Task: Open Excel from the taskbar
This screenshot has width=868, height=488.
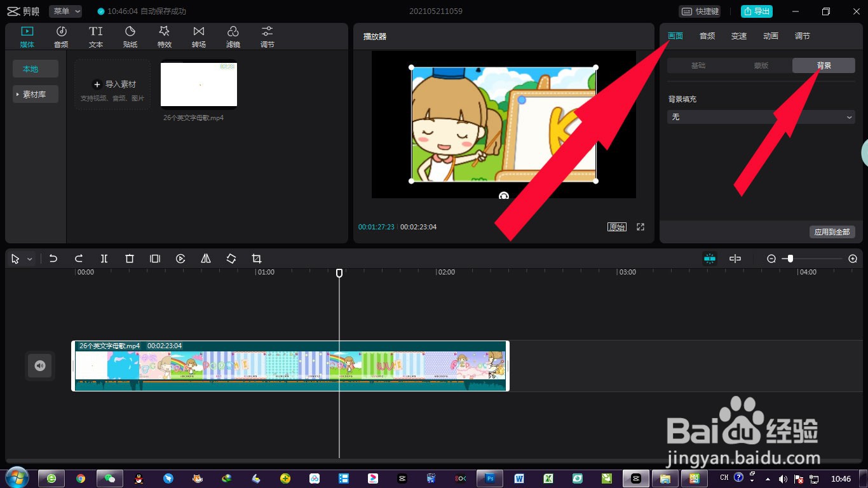Action: 548,478
